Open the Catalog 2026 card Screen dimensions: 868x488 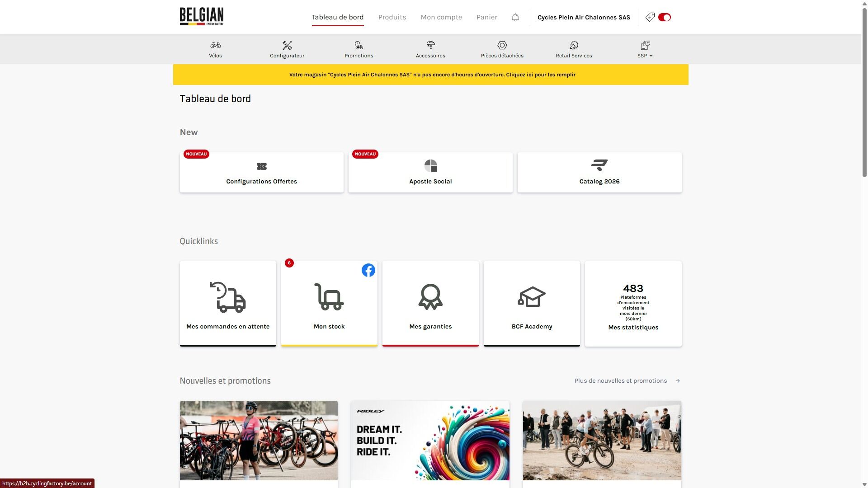click(599, 172)
